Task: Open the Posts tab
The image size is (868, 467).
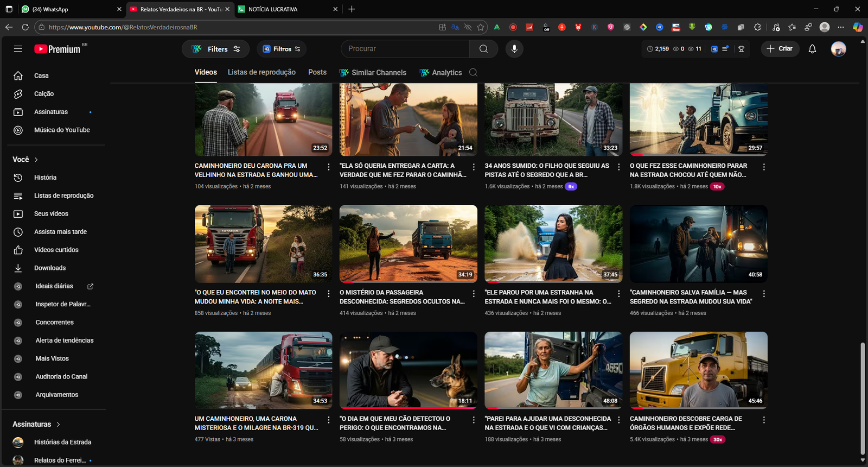Action: 317,72
